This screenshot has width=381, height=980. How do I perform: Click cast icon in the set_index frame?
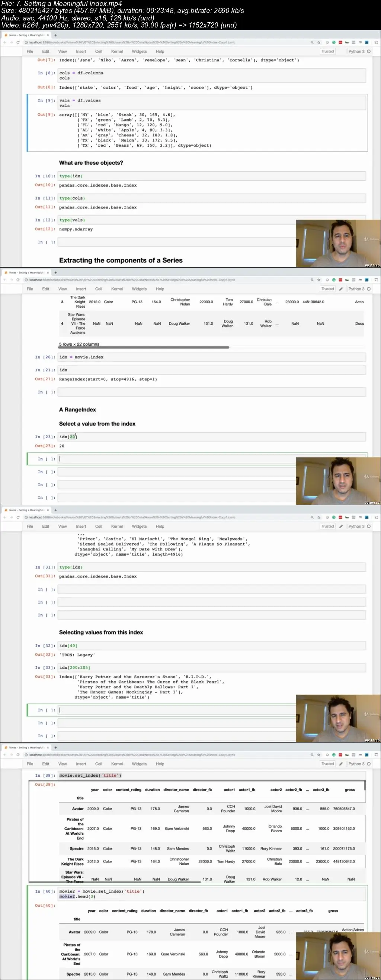coord(376,754)
